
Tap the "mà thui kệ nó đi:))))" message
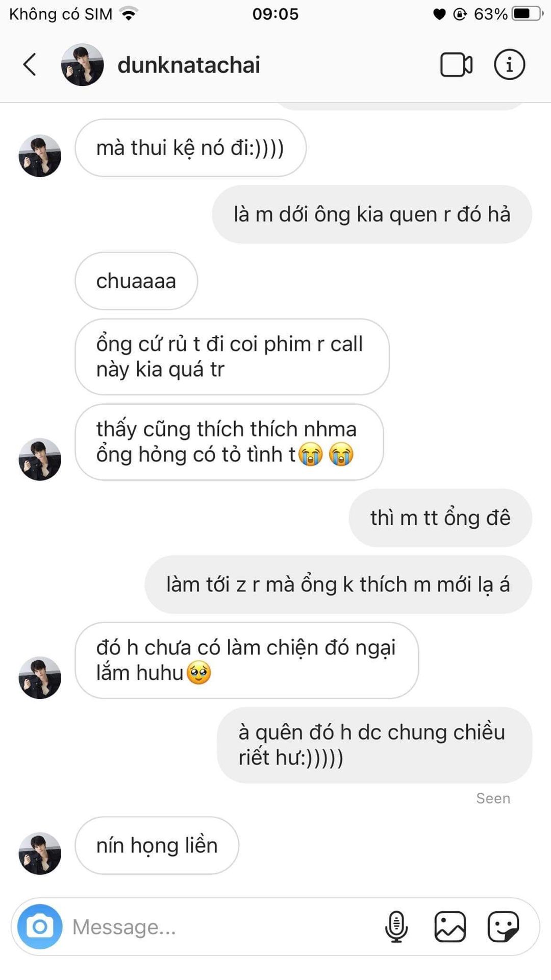pyautogui.click(x=190, y=148)
